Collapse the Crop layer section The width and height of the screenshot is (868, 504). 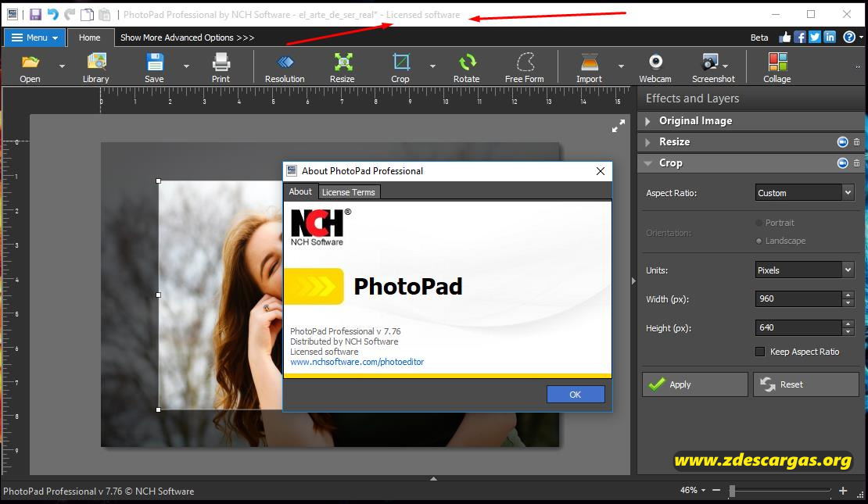[x=647, y=163]
